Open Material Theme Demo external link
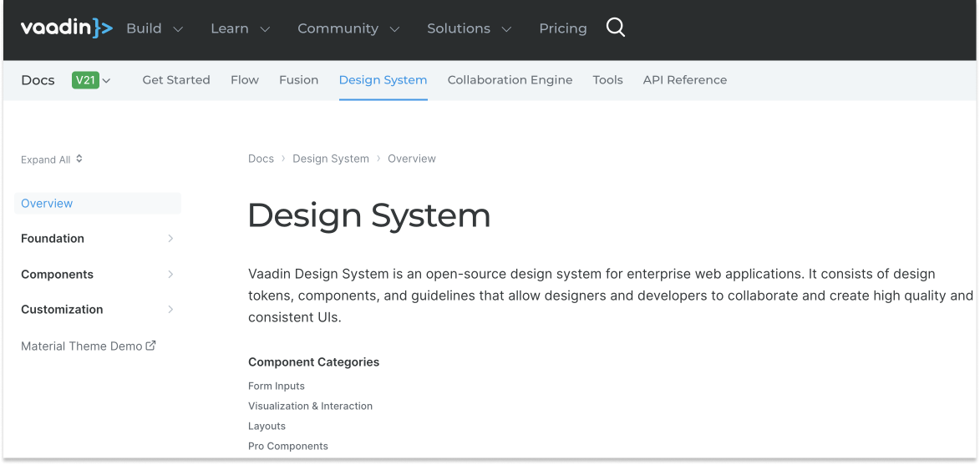This screenshot has width=980, height=465. [x=88, y=346]
